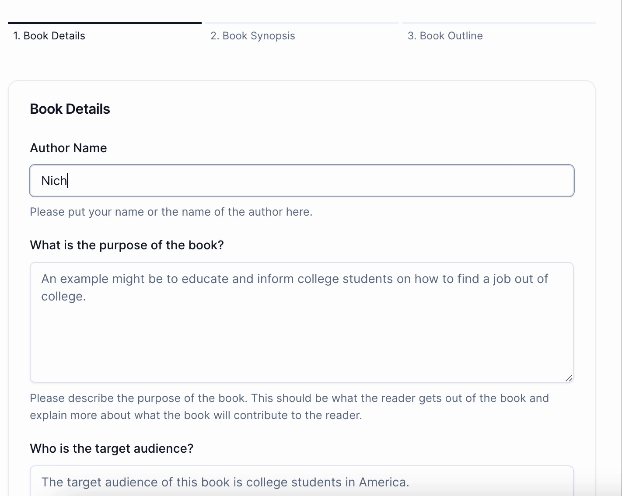Click 'Who is the target audience?' label
Viewport: 622px width, 496px height.
[x=111, y=448]
